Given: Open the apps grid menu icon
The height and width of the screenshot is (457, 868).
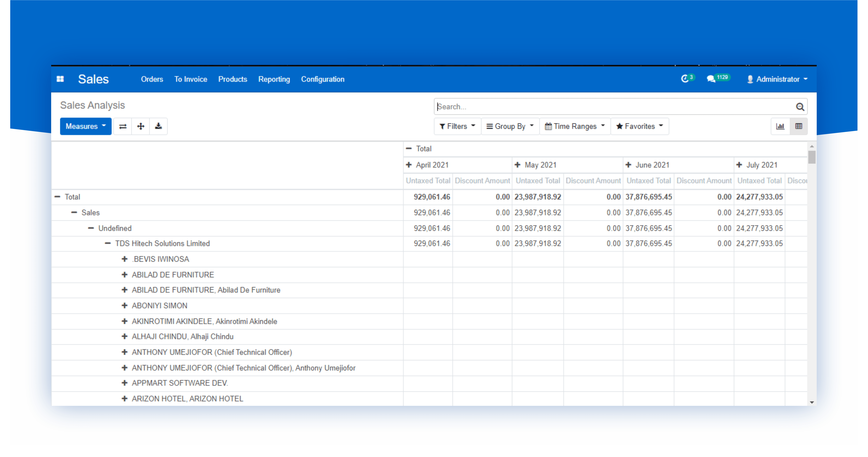Looking at the screenshot, I should pyautogui.click(x=60, y=79).
